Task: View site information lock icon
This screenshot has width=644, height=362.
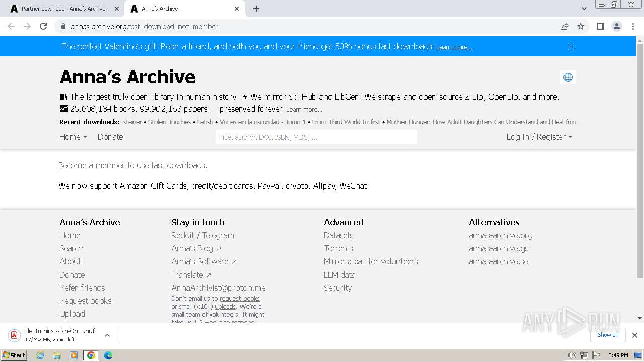Action: 63,27
